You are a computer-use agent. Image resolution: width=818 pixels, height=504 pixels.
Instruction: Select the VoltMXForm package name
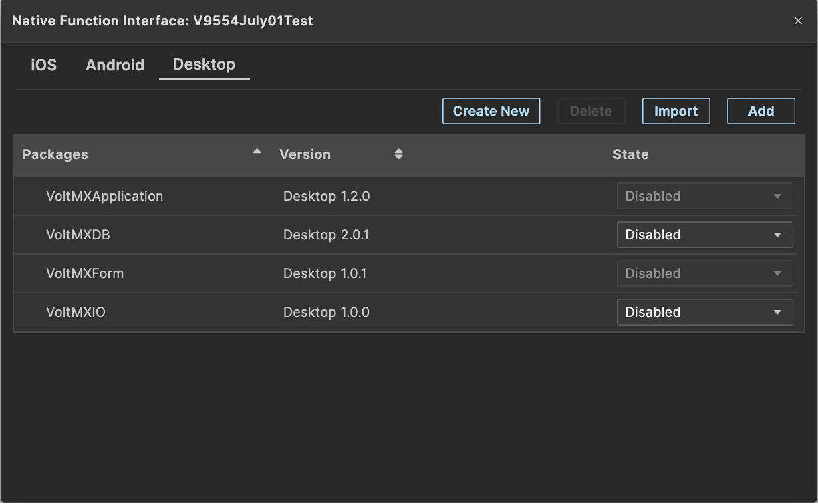pyautogui.click(x=85, y=273)
